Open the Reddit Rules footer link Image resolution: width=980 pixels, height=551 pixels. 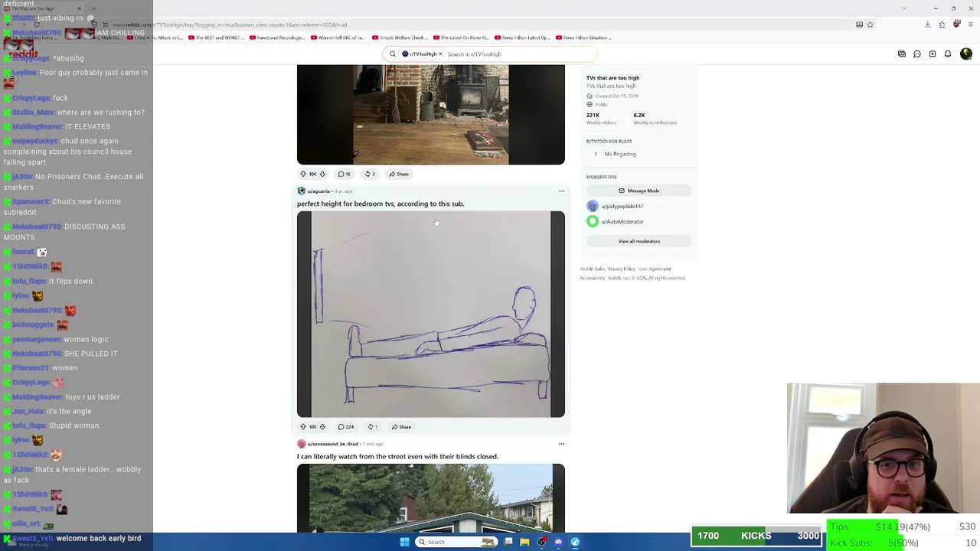coord(593,269)
